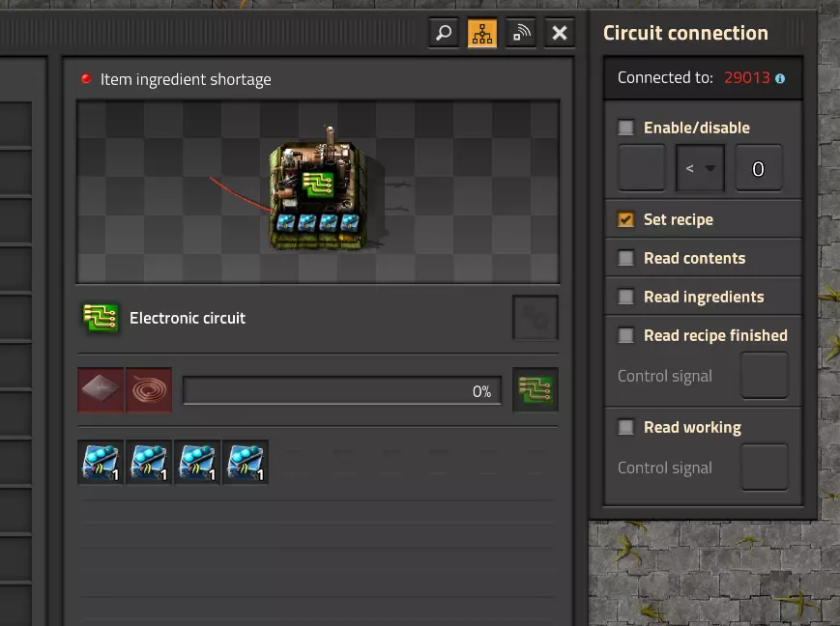Click the Set recipe label text
Screen dimensions: 840x626
click(679, 219)
